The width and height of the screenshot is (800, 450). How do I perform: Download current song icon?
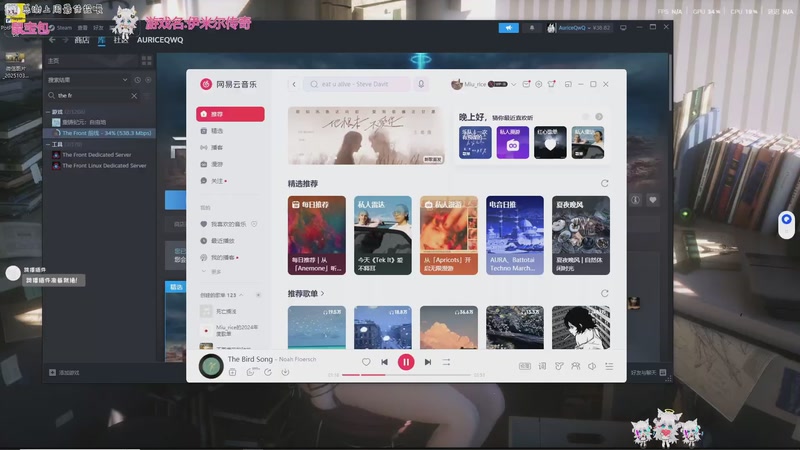coord(285,372)
